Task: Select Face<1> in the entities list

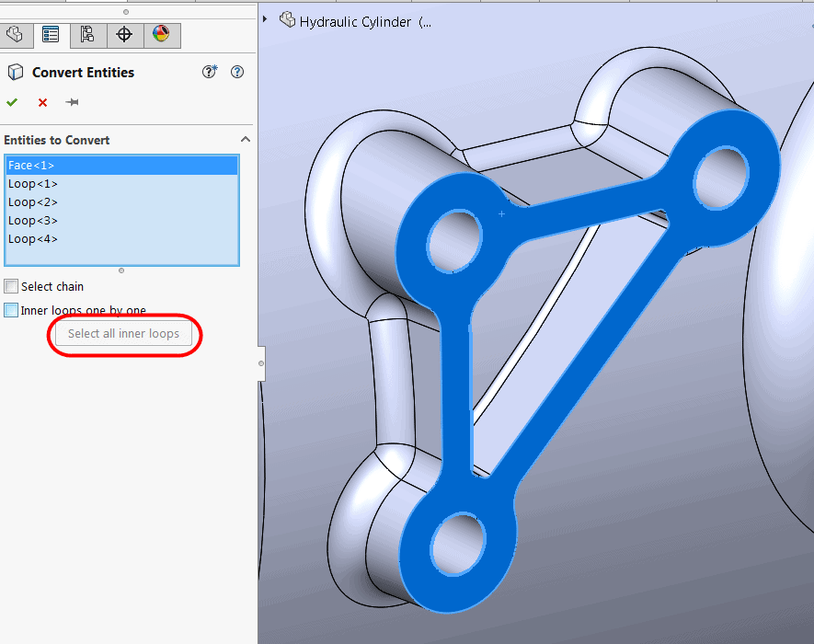Action: tap(31, 166)
